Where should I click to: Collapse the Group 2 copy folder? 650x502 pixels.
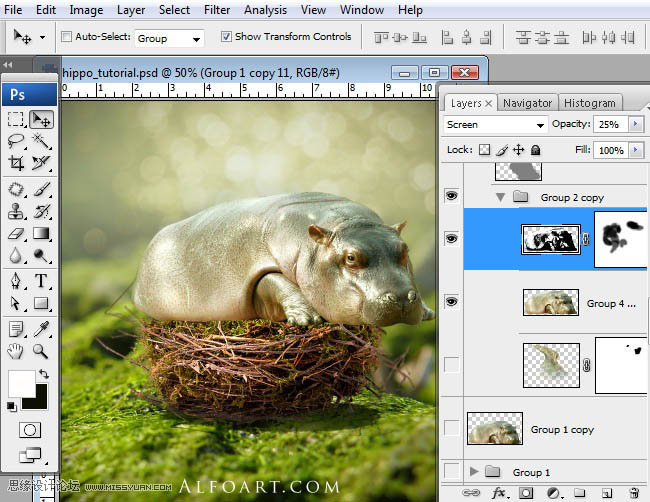[x=500, y=198]
